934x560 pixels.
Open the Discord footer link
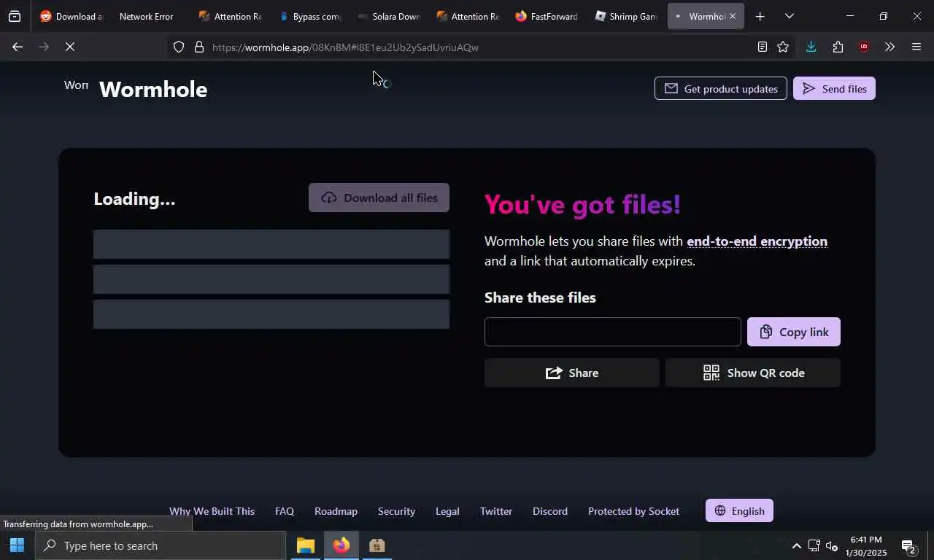click(550, 511)
